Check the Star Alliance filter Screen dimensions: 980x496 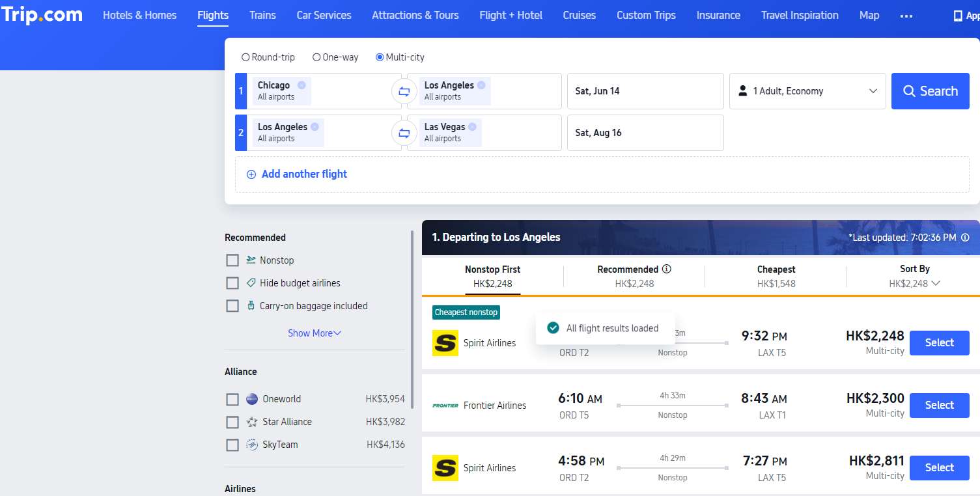232,422
